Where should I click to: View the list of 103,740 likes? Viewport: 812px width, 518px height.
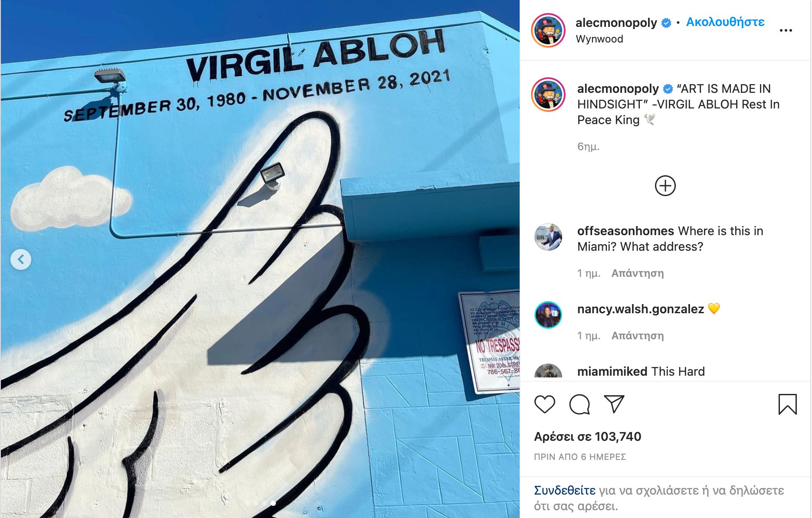(588, 436)
